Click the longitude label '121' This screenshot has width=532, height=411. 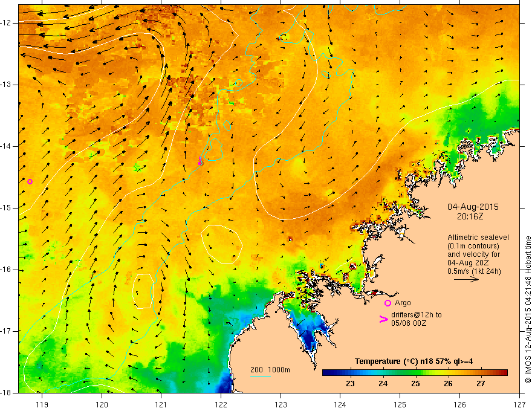tap(161, 404)
